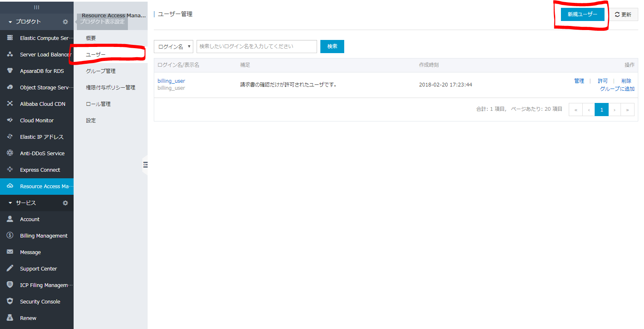Screen dimensions: 644x329
Task: Click the Elastic IP アドレス icon
Action: coord(10,137)
